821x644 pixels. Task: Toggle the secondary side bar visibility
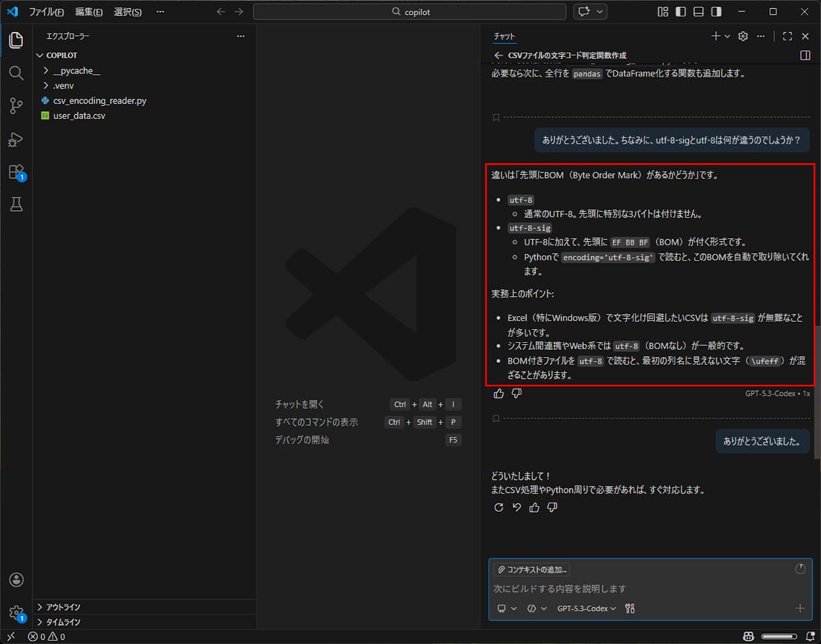click(x=716, y=12)
